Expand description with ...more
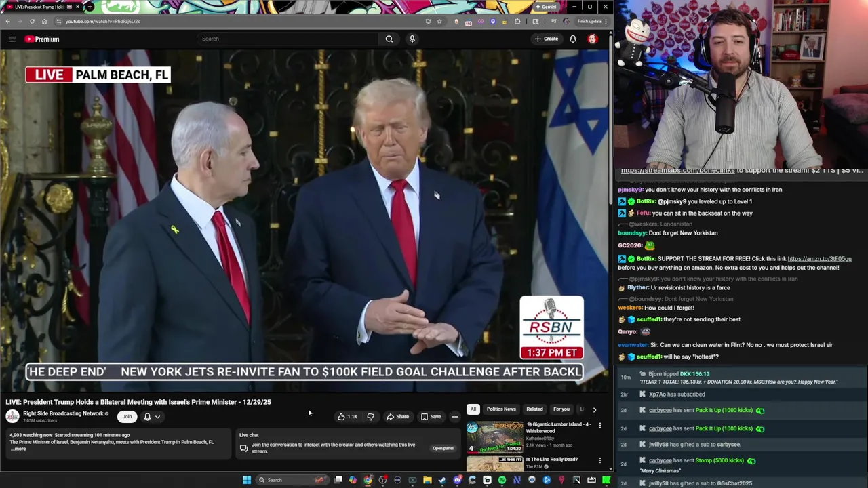 click(x=18, y=449)
